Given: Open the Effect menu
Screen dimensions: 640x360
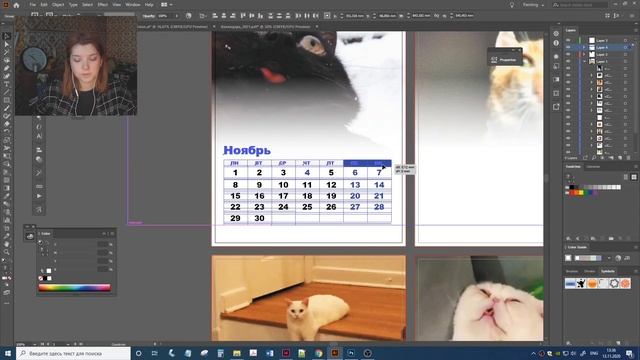Looking at the screenshot, I should coord(102,5).
